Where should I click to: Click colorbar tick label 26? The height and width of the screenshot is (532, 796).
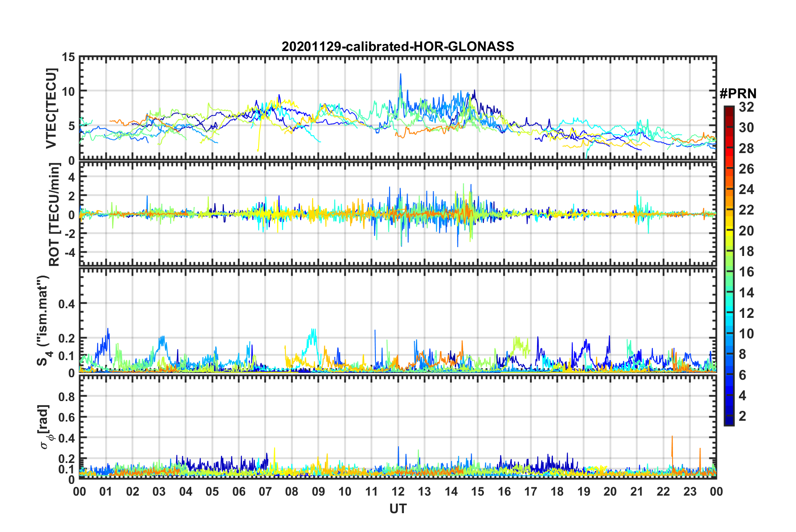pos(746,169)
